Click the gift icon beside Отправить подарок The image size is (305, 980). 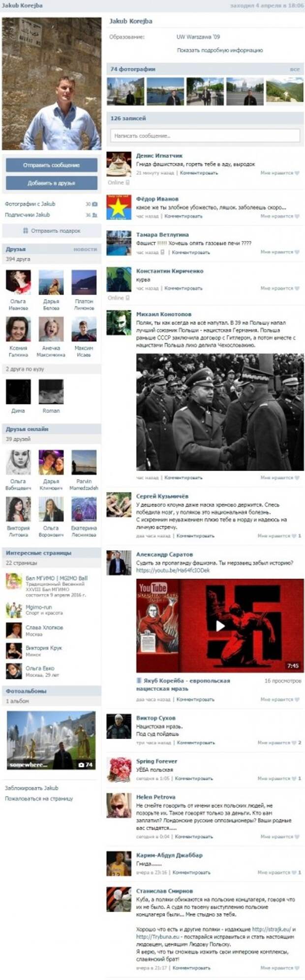(x=26, y=231)
